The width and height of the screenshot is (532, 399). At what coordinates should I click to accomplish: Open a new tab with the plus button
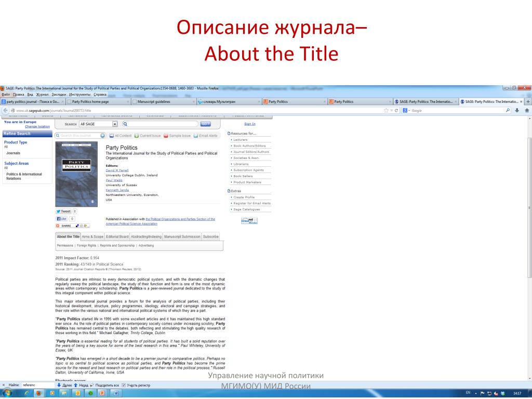pos(528,101)
